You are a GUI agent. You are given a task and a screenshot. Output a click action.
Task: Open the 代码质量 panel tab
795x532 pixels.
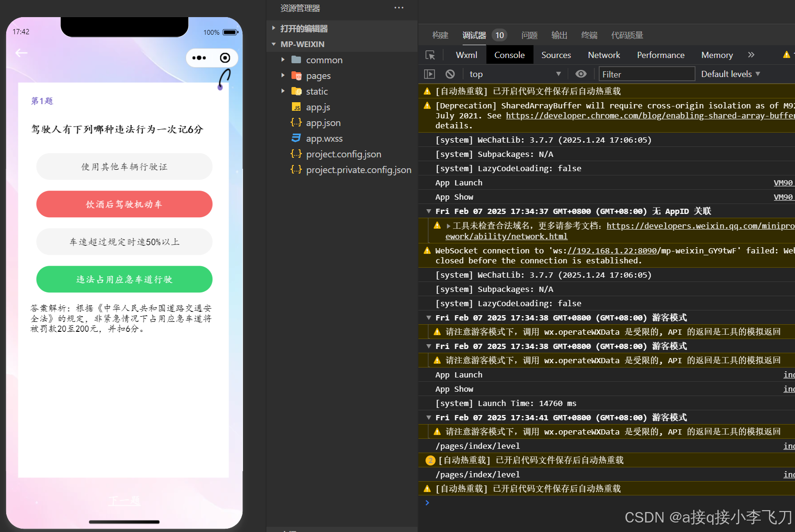click(x=627, y=35)
